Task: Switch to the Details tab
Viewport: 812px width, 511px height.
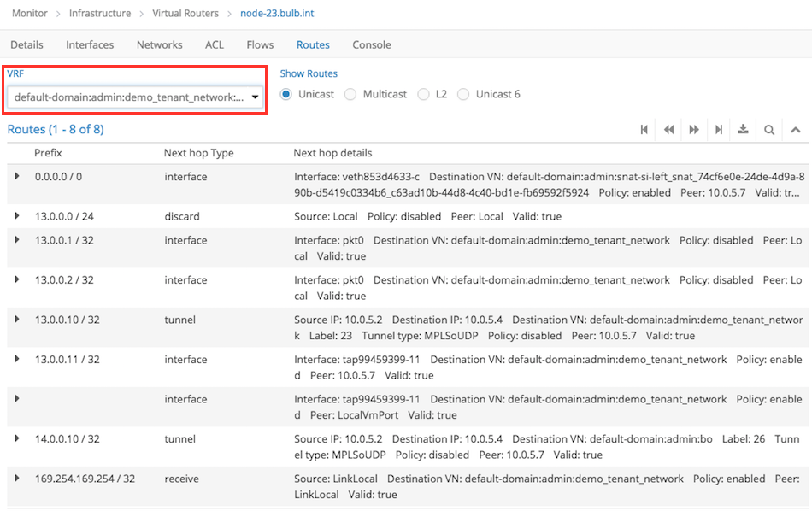Action: tap(27, 44)
